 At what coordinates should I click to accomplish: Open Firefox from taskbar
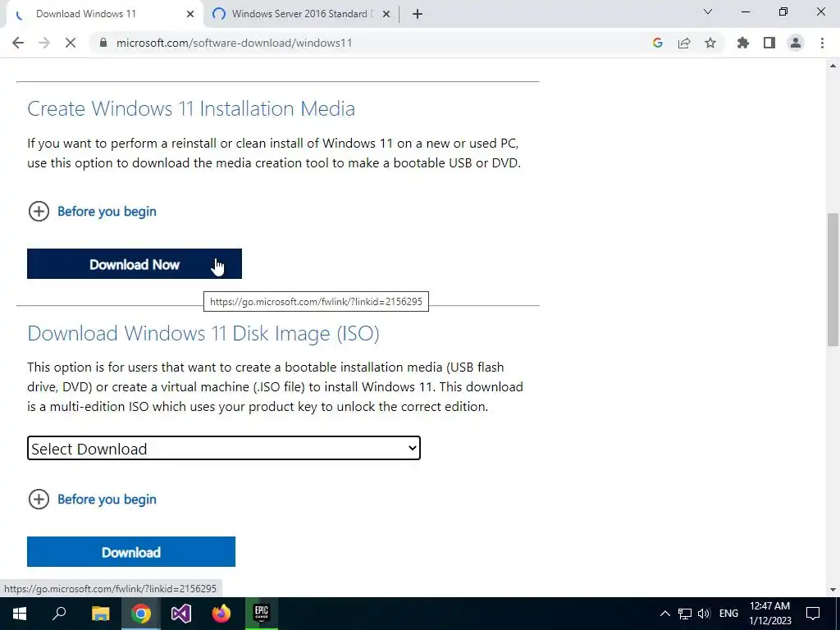tap(221, 614)
